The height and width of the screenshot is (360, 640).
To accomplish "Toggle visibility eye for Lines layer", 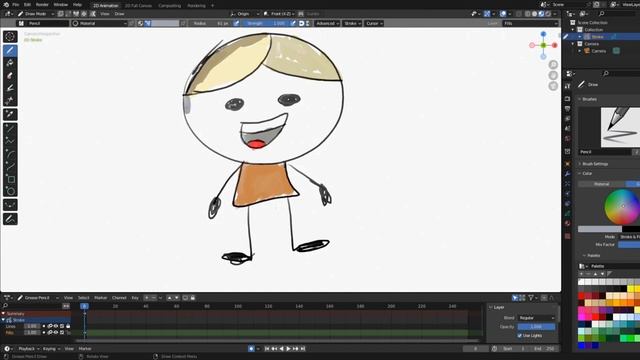I will 56,326.
